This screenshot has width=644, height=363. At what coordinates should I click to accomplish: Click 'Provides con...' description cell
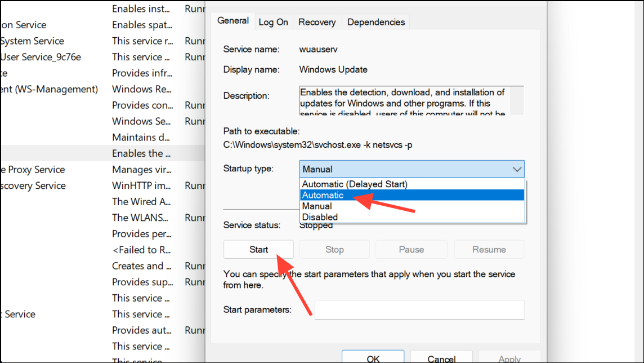[x=142, y=105]
